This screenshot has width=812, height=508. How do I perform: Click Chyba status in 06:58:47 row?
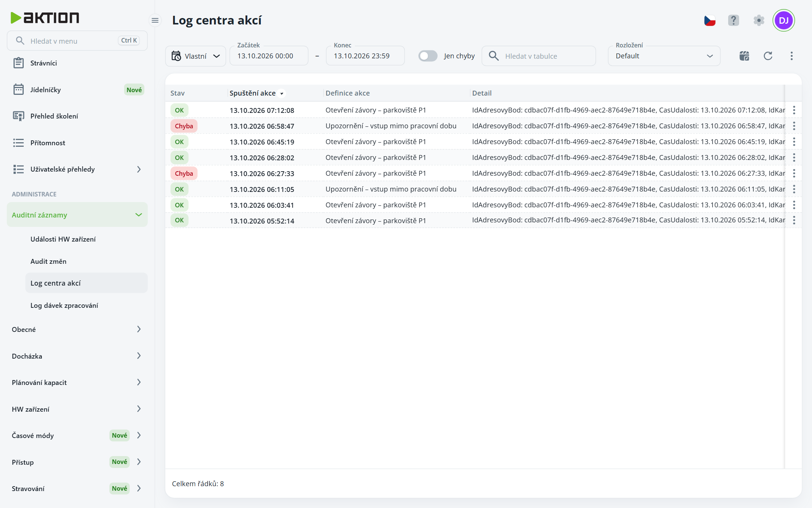(184, 126)
